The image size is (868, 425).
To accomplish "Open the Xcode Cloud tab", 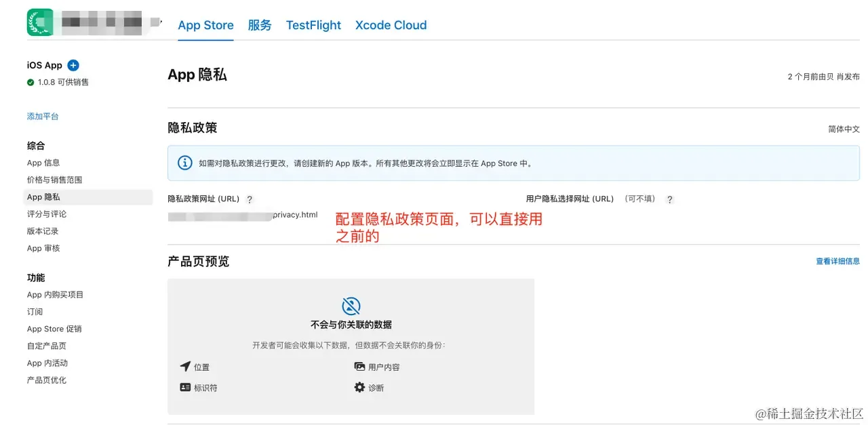I will click(391, 25).
